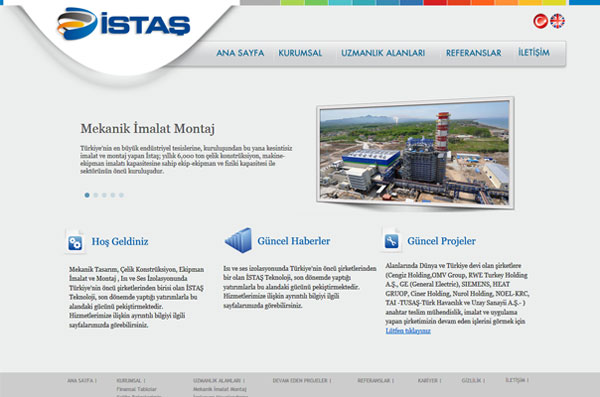Select the second slider dot
The width and height of the screenshot is (600, 397).
pos(96,195)
